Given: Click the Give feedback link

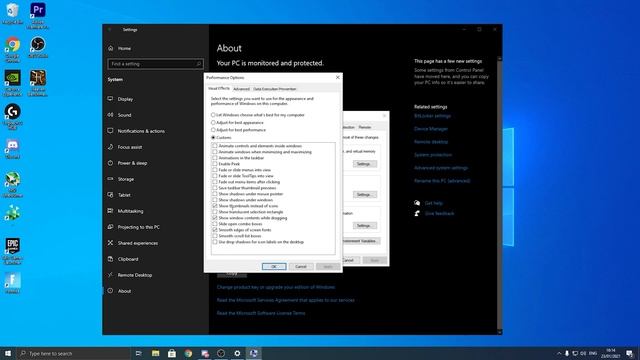Looking at the screenshot, I should pyautogui.click(x=439, y=213).
